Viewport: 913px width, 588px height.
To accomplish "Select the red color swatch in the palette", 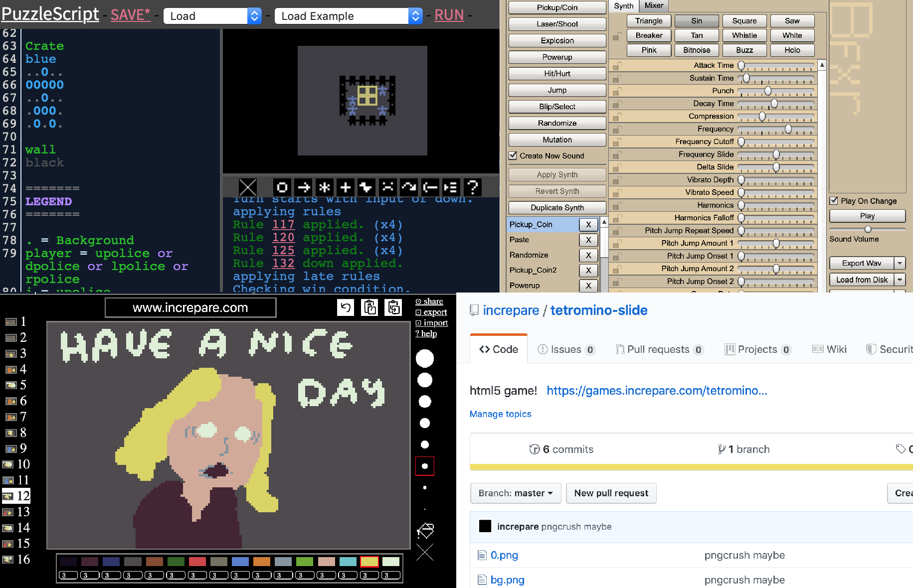I will coord(197,562).
